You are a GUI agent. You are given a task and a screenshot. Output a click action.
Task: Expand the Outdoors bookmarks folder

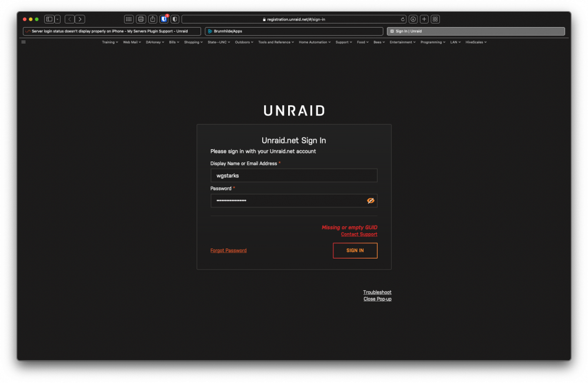click(244, 42)
